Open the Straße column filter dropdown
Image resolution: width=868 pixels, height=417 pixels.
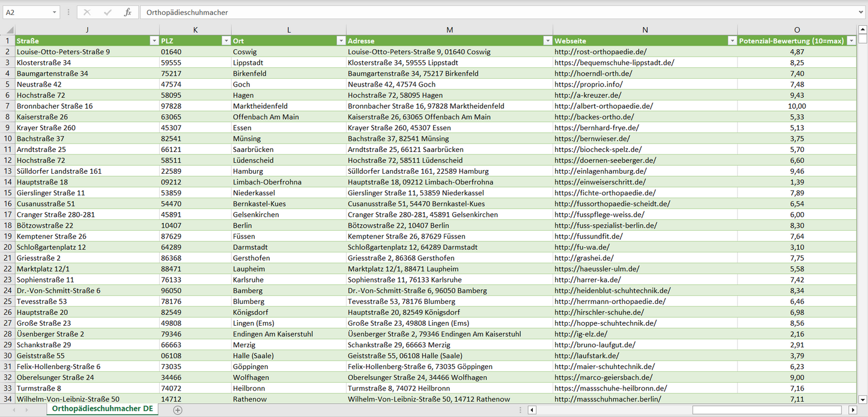[x=153, y=41]
